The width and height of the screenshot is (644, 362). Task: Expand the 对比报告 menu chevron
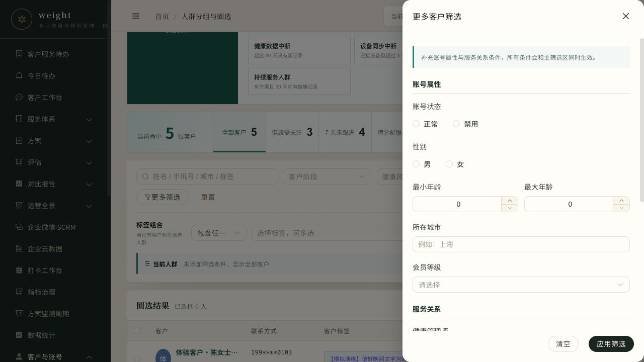(x=89, y=184)
